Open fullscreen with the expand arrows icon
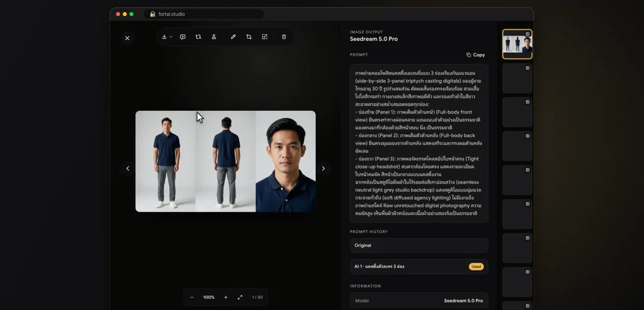Screen dimensions: 644x310 point(240,297)
